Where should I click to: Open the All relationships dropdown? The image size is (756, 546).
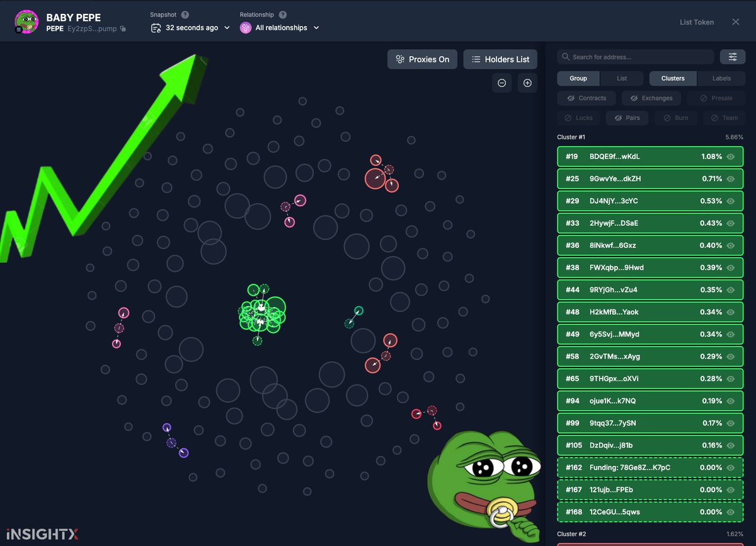pos(280,28)
